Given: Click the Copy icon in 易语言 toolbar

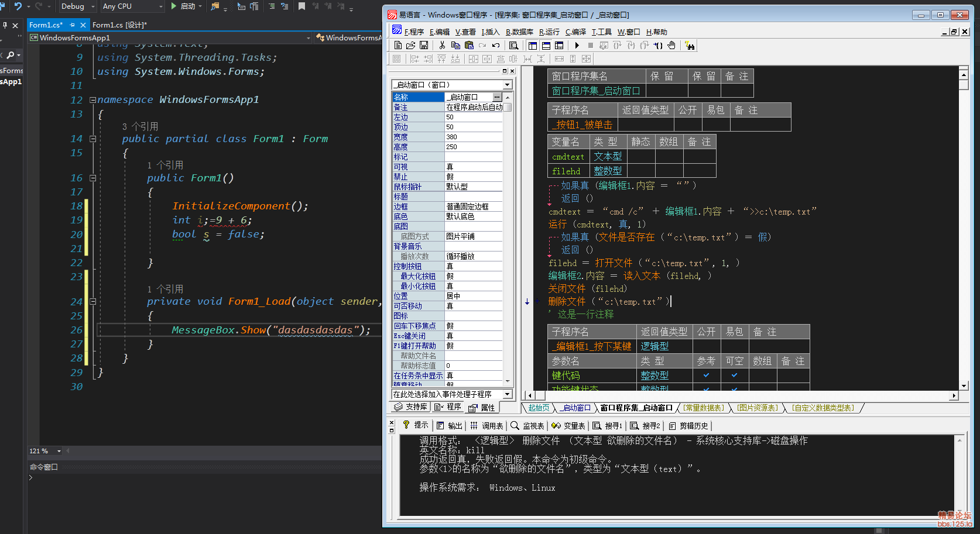Looking at the screenshot, I should 455,45.
